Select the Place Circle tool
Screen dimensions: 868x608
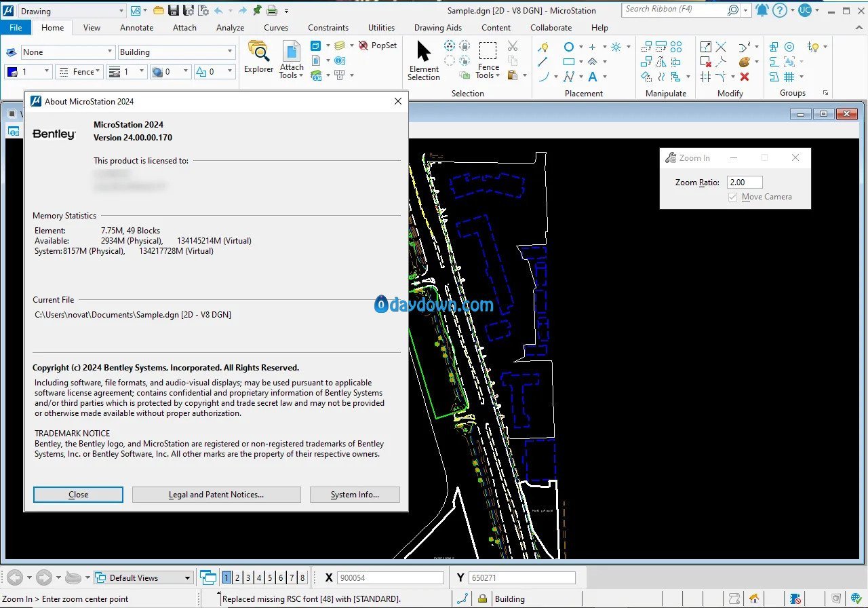[569, 47]
